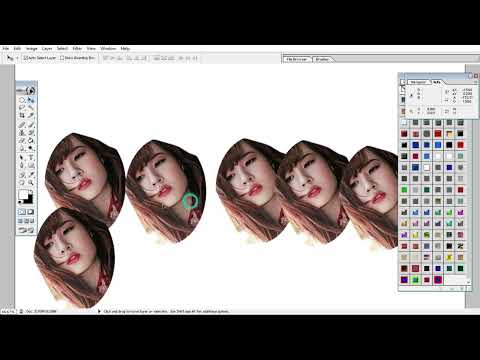The width and height of the screenshot is (480, 360).
Task: Open the Image menu
Action: (31, 48)
